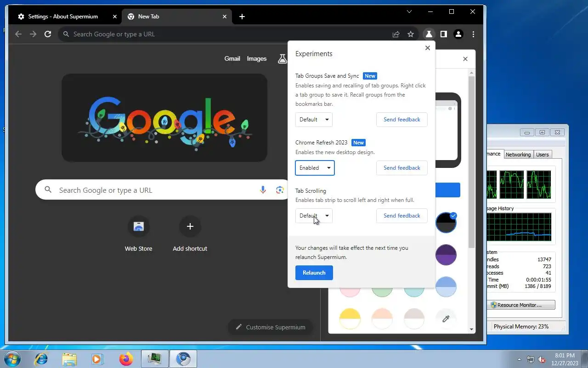Open Tab Scrolling Default dropdown

[314, 216]
